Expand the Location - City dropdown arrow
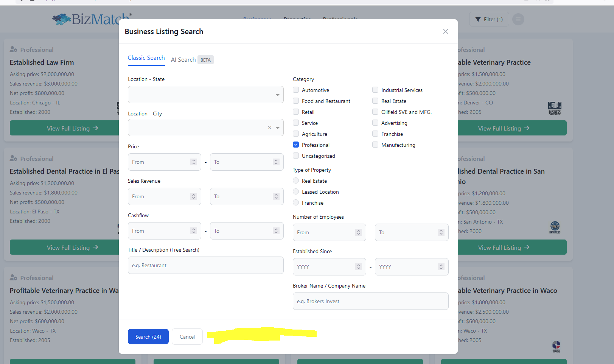The width and height of the screenshot is (614, 364). (278, 128)
